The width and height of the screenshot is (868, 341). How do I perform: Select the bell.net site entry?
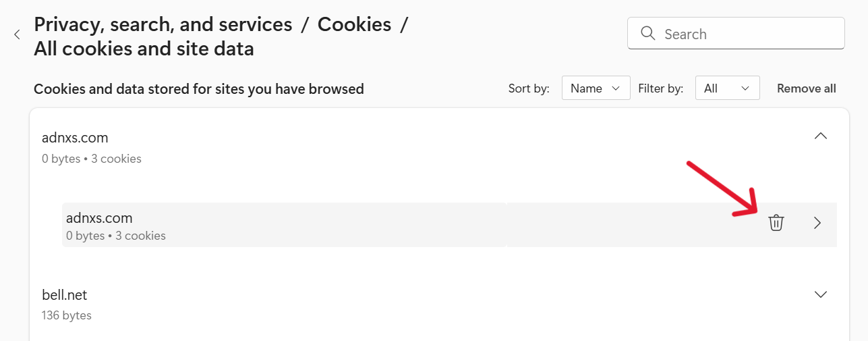coord(65,295)
